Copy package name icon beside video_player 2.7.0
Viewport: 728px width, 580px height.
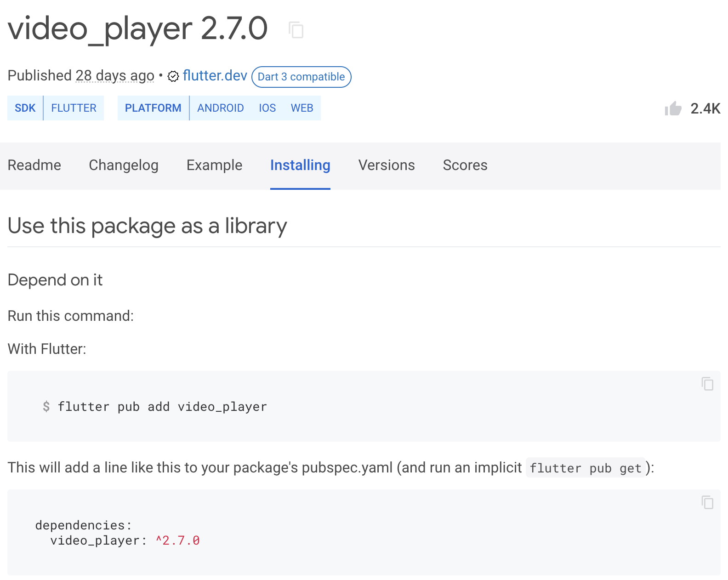(296, 30)
